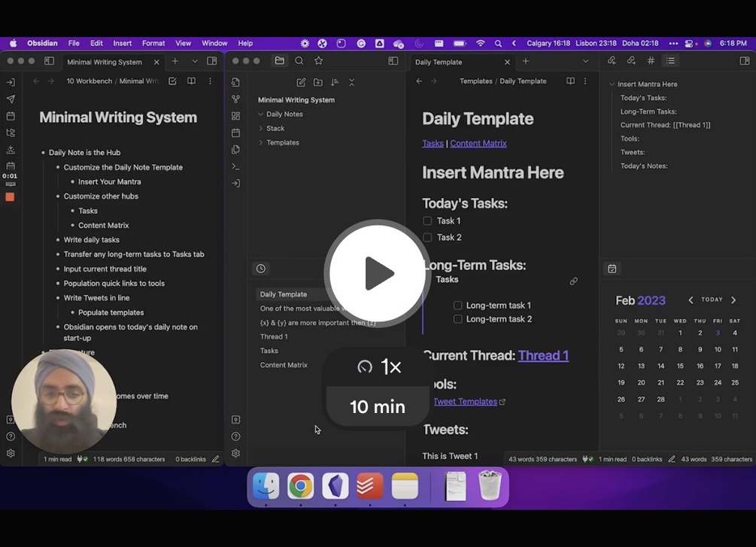Check the Long-term task 1 checkbox

(x=458, y=305)
